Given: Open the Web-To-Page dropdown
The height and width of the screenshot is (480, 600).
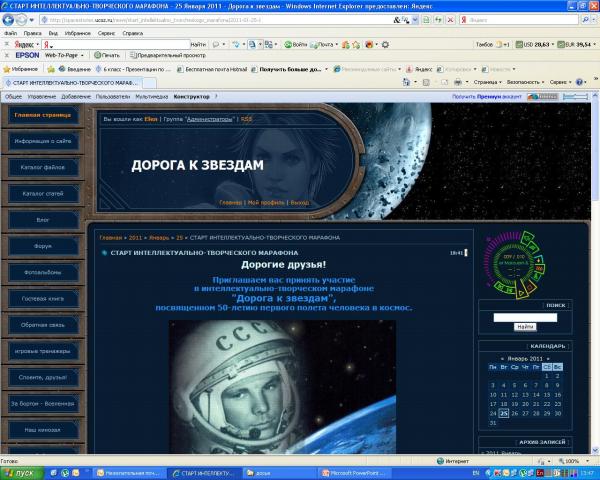Looking at the screenshot, I should point(64,56).
